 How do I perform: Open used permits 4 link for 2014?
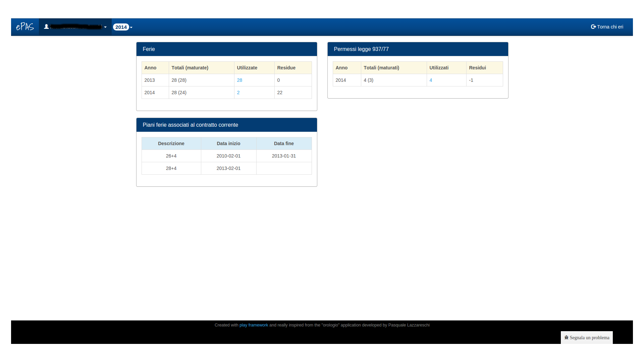[x=431, y=80]
